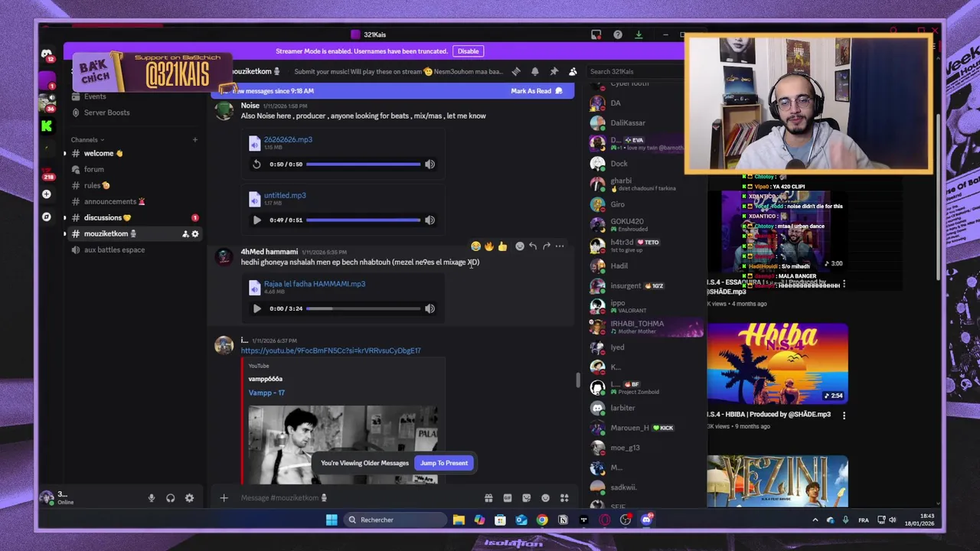Mute microphone in user panel
Screen dimensions: 980x551
(151, 497)
